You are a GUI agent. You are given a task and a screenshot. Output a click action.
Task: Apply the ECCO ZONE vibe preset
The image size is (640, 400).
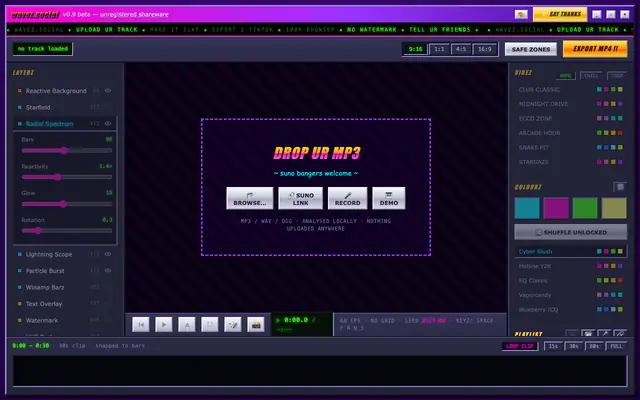coord(571,118)
